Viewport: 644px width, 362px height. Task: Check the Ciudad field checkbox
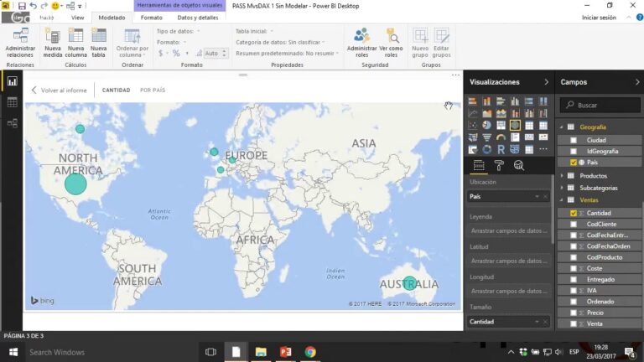[x=574, y=141]
